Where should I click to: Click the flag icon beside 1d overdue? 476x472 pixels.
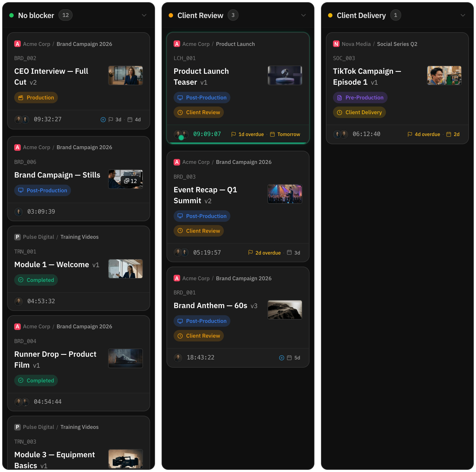tap(234, 134)
